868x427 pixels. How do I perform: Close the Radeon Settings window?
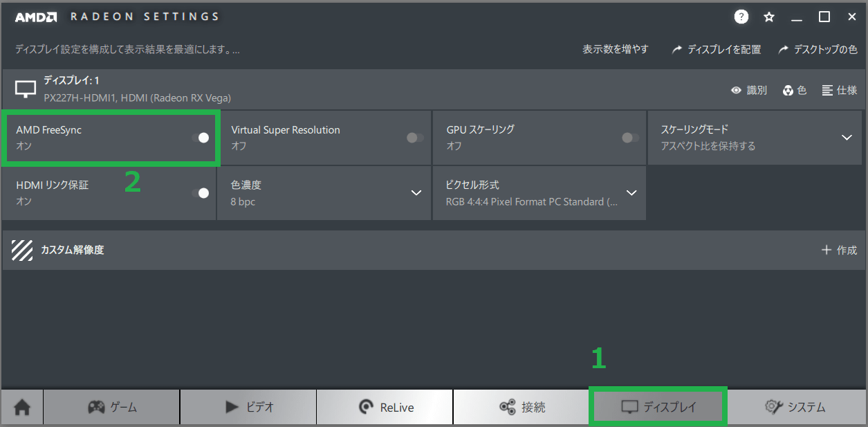pyautogui.click(x=851, y=17)
